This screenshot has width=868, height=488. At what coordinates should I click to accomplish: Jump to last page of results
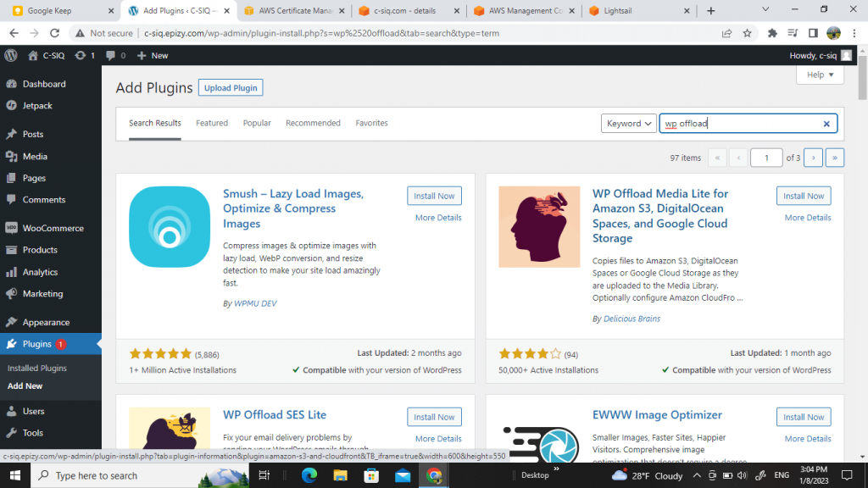coord(835,158)
